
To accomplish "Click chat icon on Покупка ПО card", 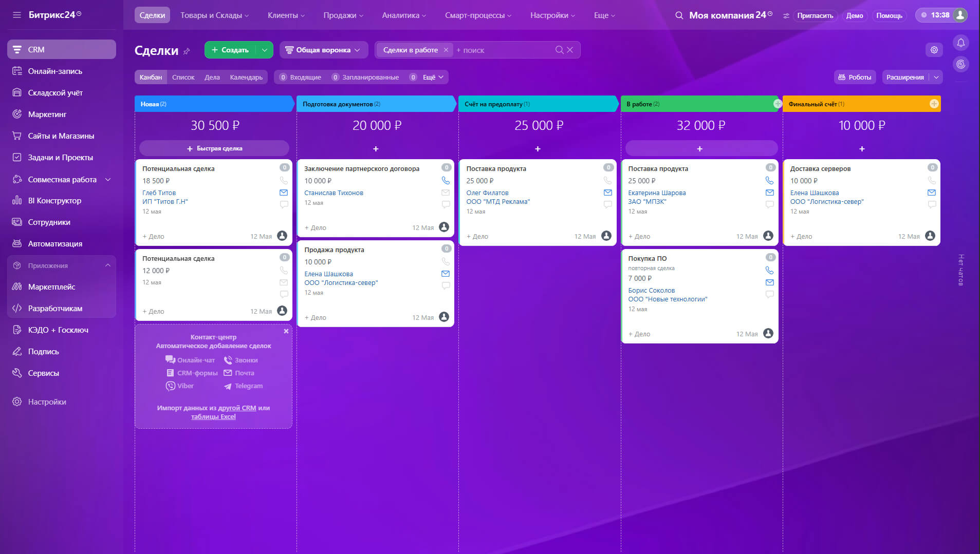I will (769, 294).
